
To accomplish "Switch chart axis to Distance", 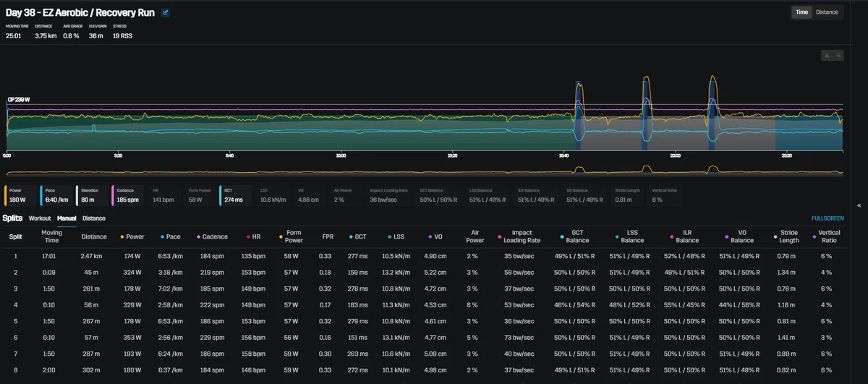I will click(x=827, y=12).
